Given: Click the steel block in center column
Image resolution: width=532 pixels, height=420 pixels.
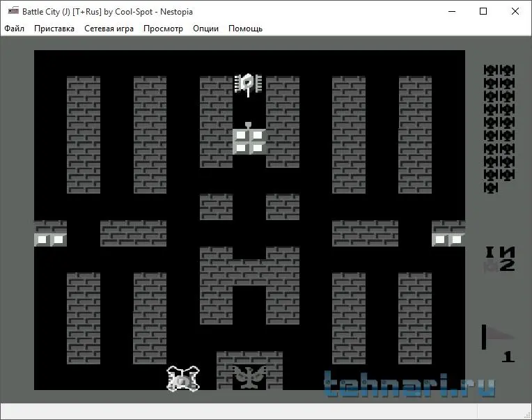Looking at the screenshot, I should pos(249,141).
